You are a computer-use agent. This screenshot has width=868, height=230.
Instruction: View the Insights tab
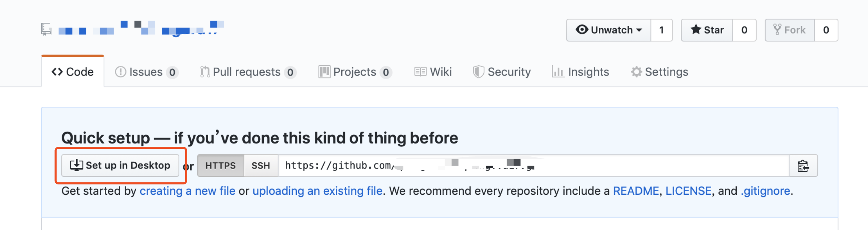coord(581,72)
